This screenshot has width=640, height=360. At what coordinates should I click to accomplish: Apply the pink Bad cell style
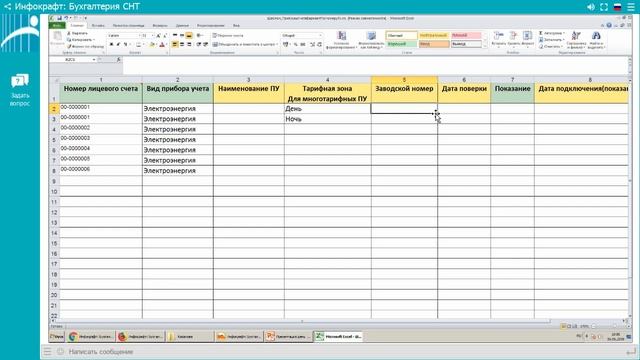pos(466,36)
